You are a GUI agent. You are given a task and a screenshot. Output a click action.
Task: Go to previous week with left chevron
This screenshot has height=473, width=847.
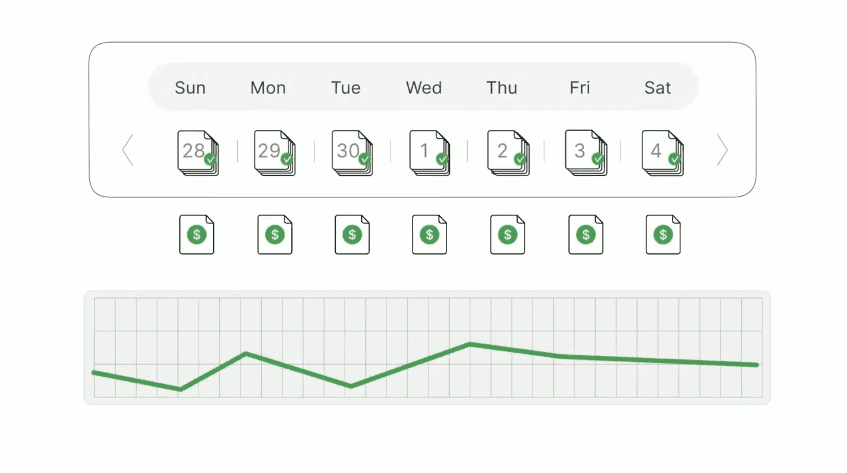[127, 151]
